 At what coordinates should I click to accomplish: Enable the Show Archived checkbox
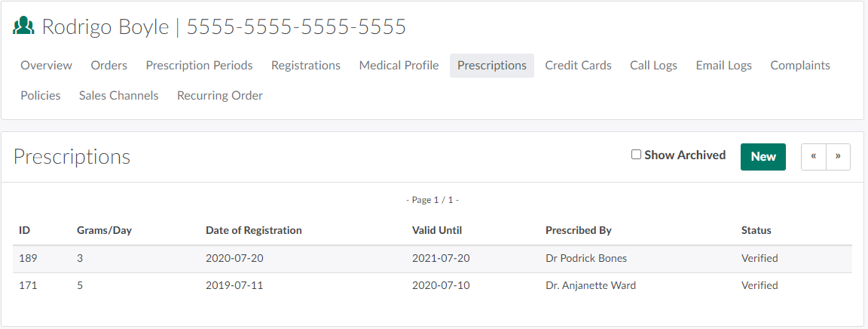636,155
